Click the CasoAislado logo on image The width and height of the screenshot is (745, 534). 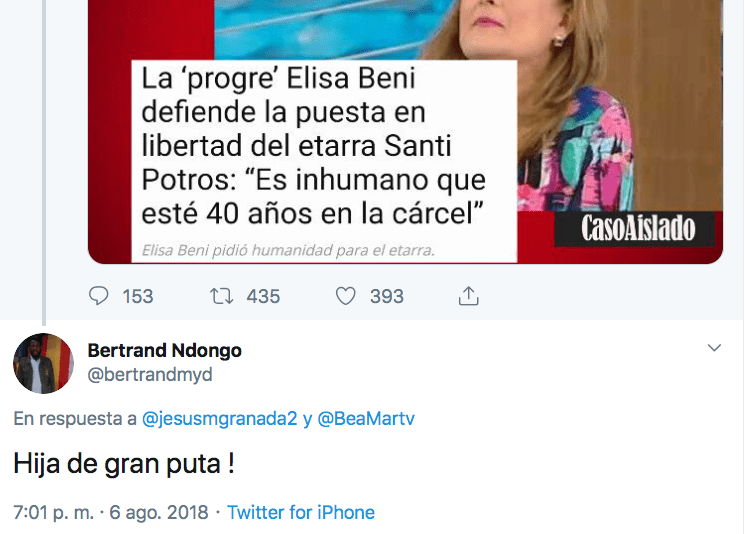tap(636, 228)
